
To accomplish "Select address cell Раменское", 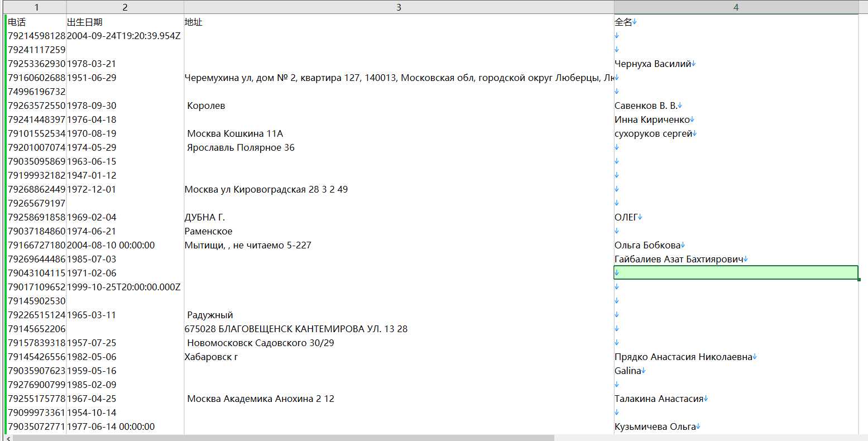I will [399, 231].
